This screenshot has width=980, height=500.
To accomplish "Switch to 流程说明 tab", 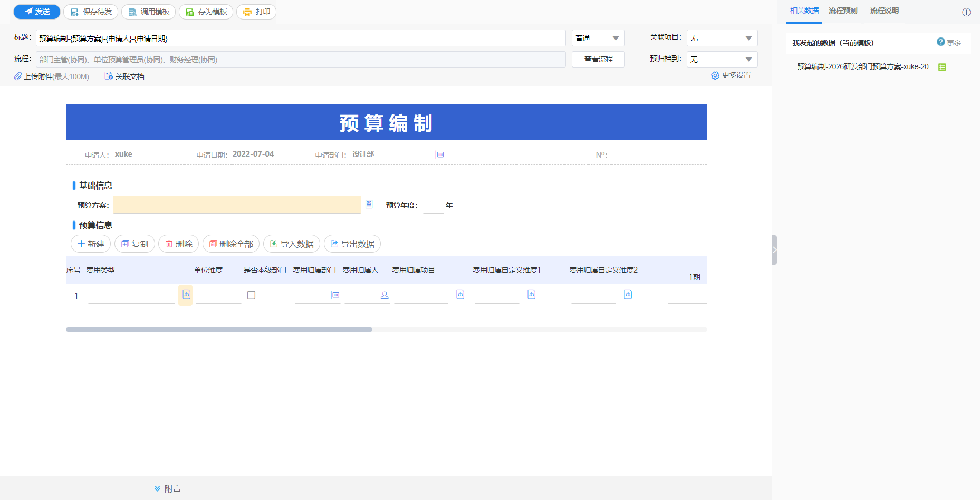I will click(x=885, y=11).
